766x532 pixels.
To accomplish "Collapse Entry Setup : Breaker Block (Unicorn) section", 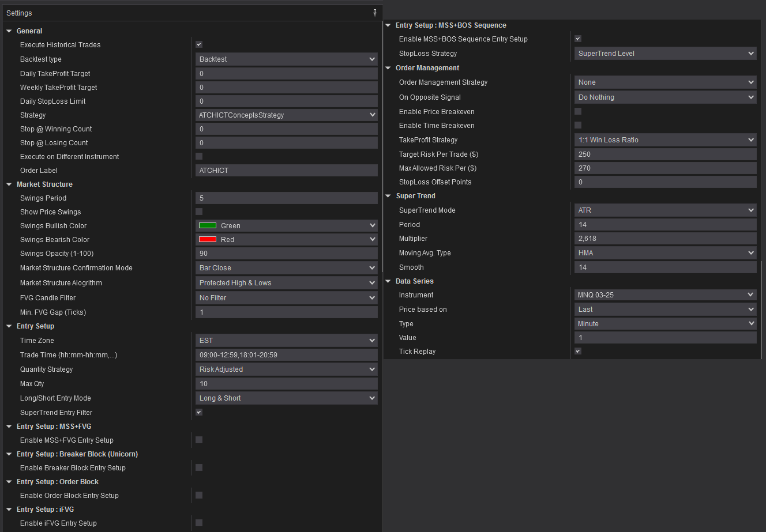I will click(x=9, y=454).
